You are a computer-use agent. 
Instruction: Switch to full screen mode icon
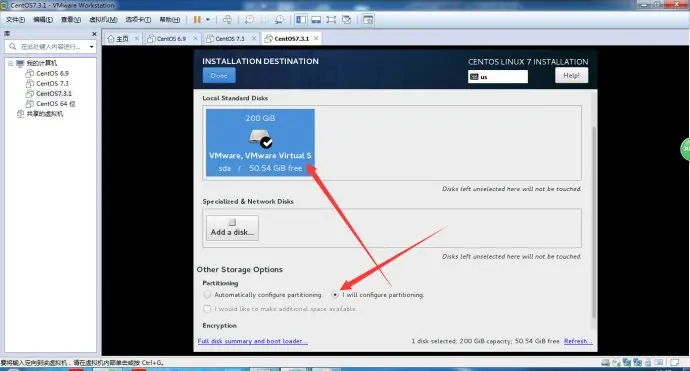tap(331, 19)
